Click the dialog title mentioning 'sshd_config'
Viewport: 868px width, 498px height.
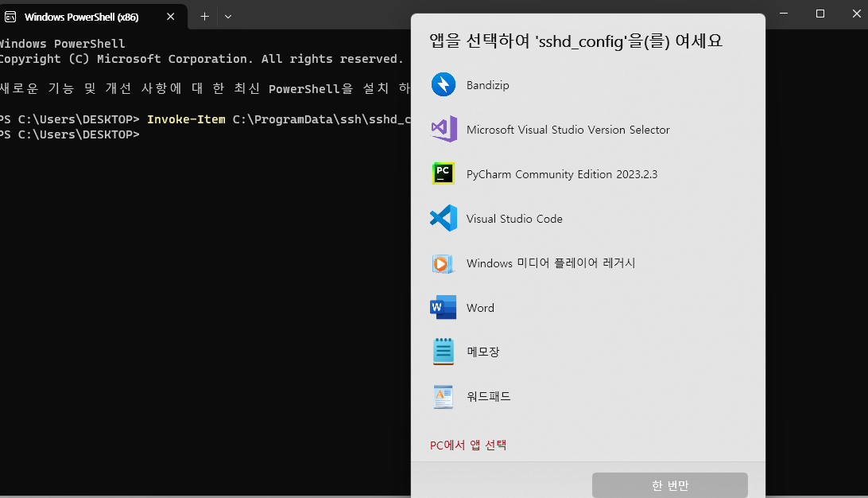point(575,41)
